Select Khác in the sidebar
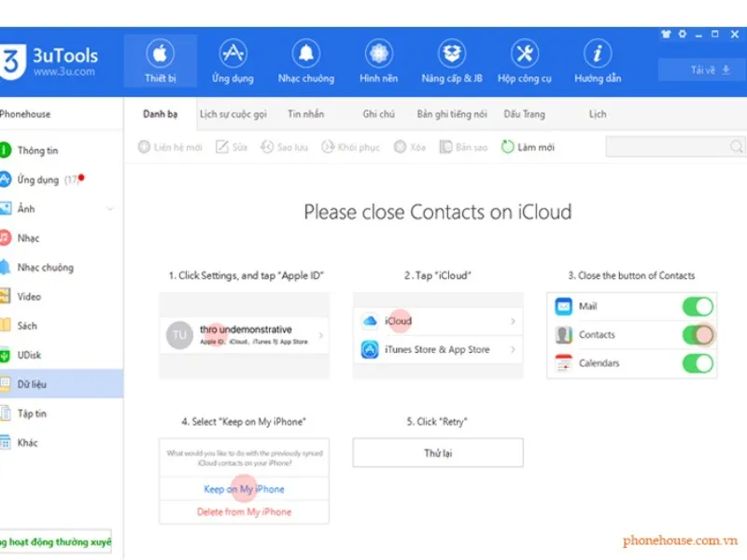 (62, 442)
